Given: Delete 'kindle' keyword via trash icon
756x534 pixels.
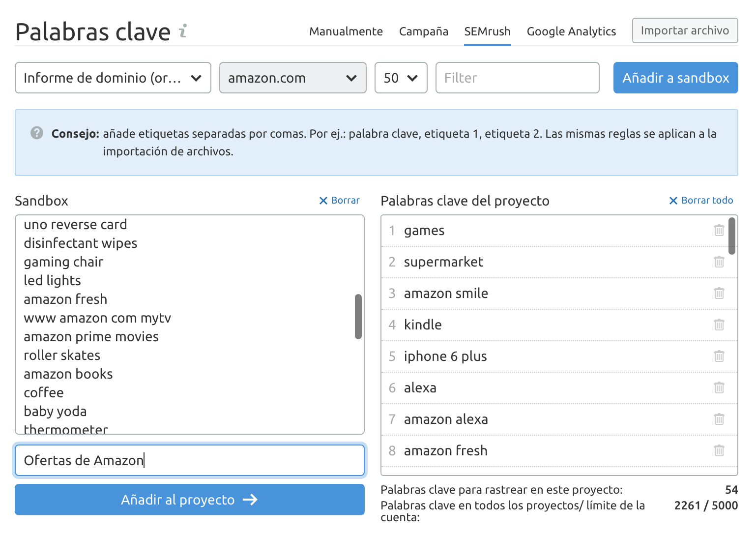Looking at the screenshot, I should [719, 325].
